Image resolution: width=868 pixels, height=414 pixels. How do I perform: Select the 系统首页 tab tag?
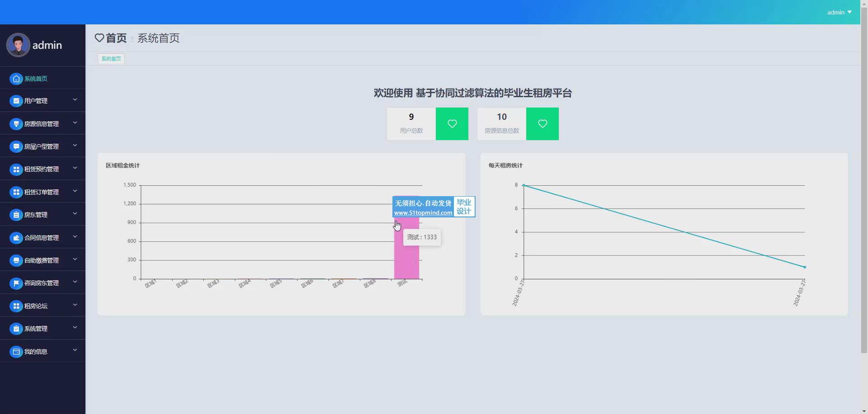click(111, 59)
